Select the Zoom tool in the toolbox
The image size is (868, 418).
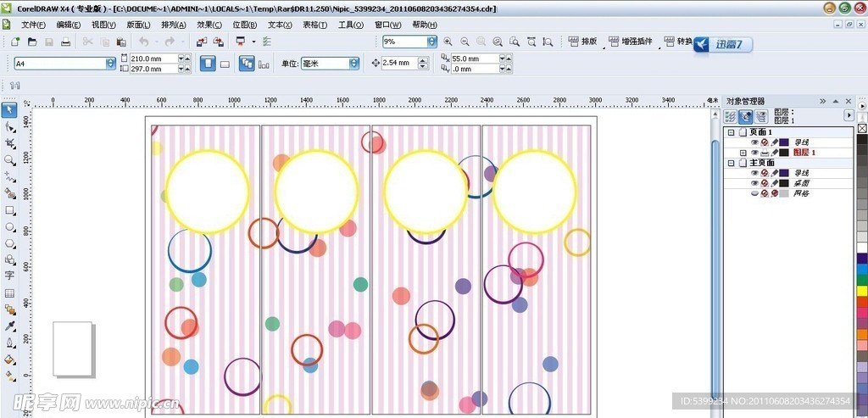pos(9,159)
